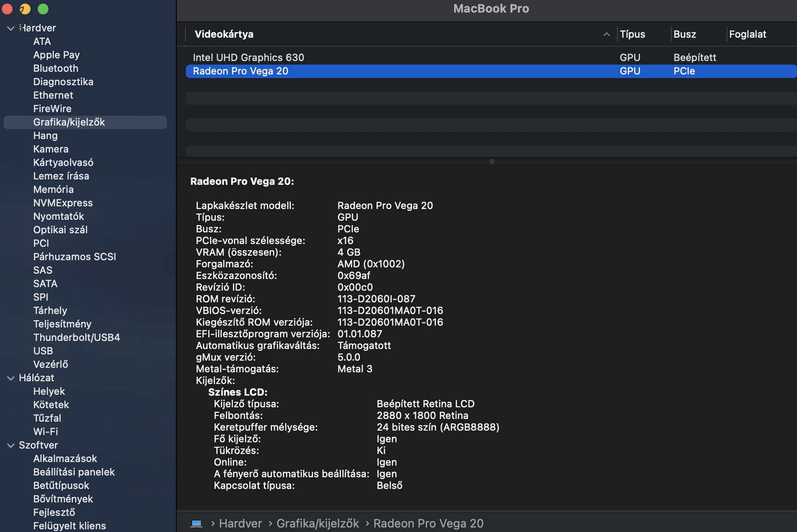Select Tűzfal under Hálózat
This screenshot has width=797, height=532.
pos(47,418)
